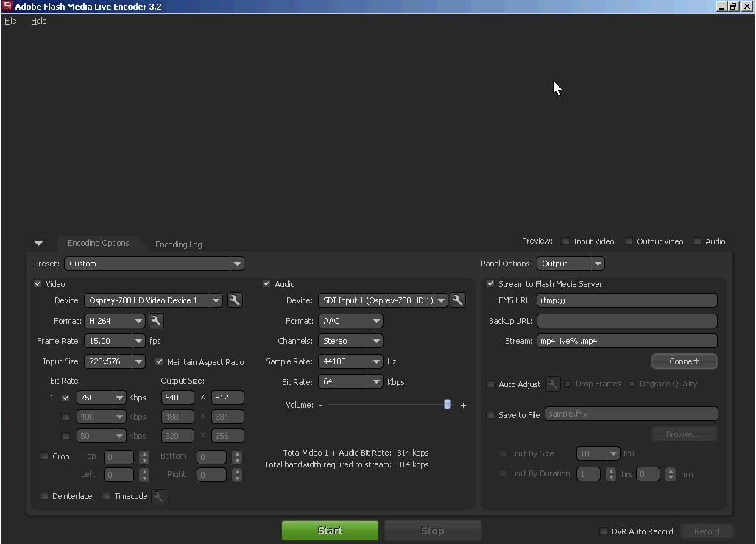The width and height of the screenshot is (756, 544).
Task: Select the Drop Frames radio button
Action: tap(568, 384)
